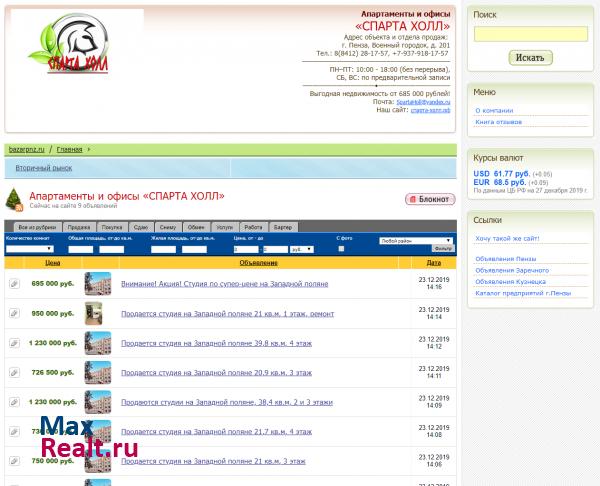Sort by the Объявление column header
This screenshot has width=600, height=486.
(x=258, y=263)
